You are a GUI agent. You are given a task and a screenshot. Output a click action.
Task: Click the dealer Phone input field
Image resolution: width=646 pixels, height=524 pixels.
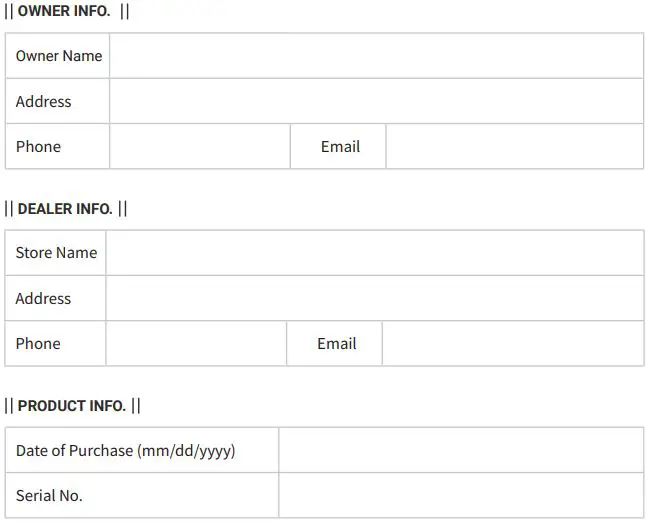(196, 343)
